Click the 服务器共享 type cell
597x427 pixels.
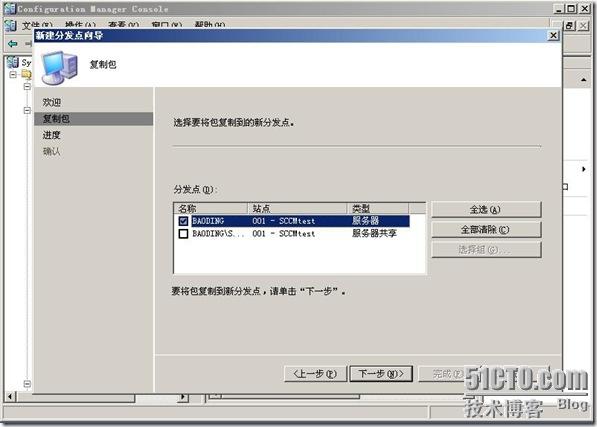pos(374,233)
